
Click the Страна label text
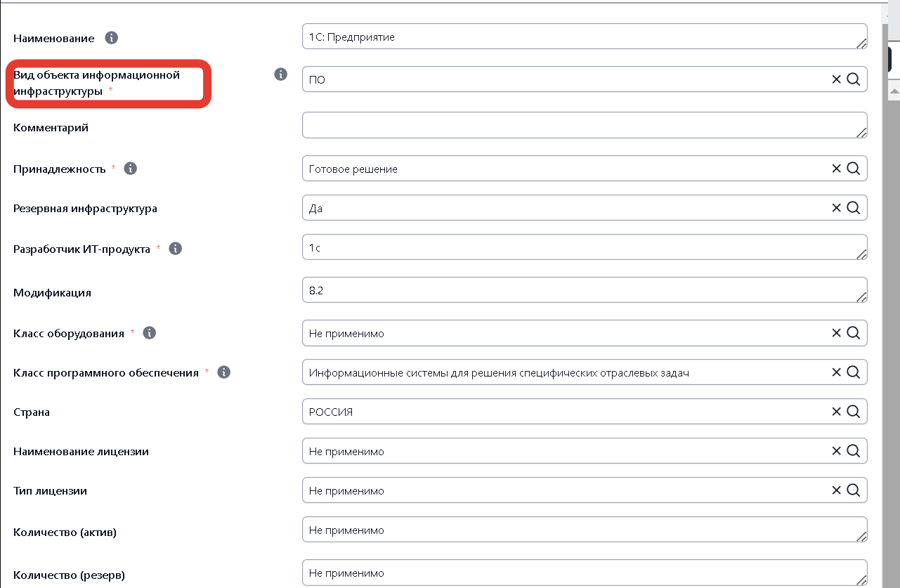click(x=32, y=412)
